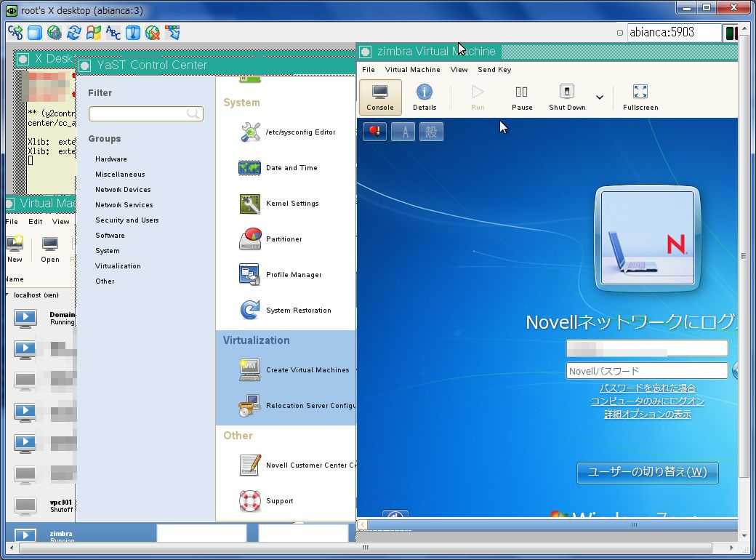
Task: Click the コンピュータのみにログオン link
Action: click(648, 401)
